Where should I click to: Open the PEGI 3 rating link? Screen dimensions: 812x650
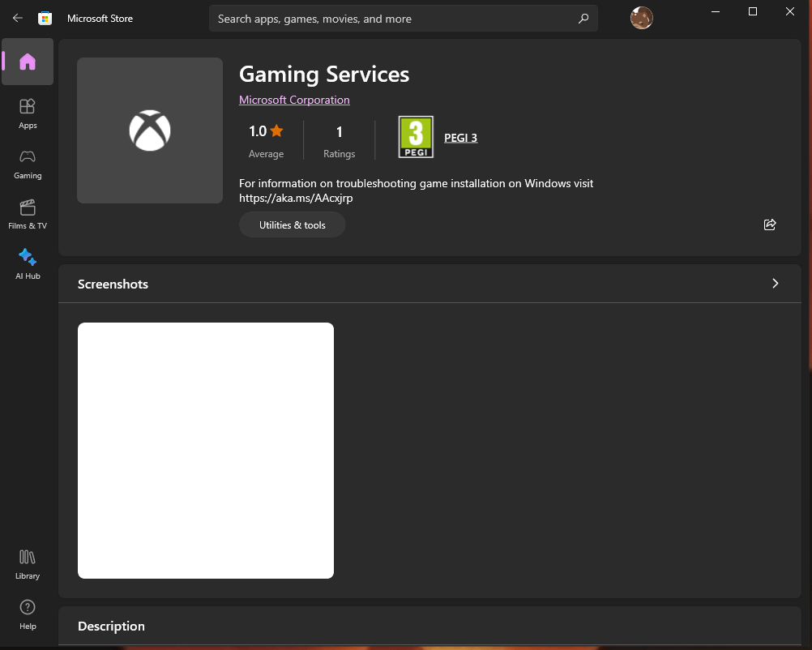click(460, 138)
